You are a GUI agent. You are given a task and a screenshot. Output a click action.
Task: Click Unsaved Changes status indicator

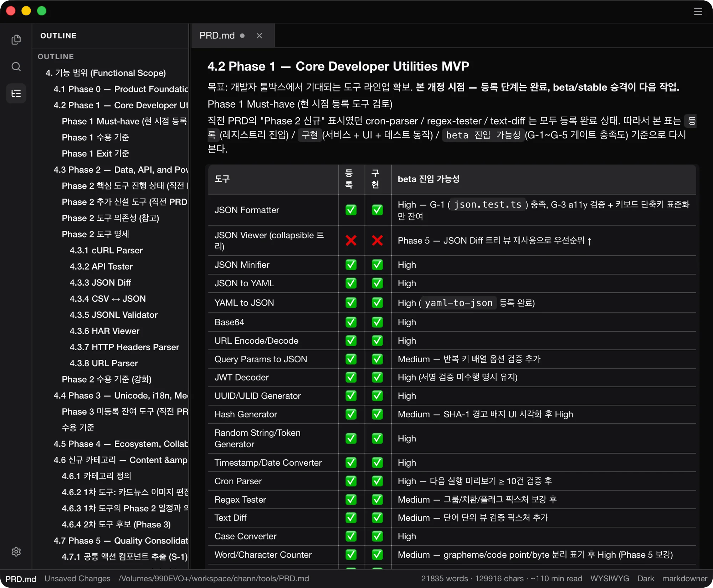pos(77,578)
